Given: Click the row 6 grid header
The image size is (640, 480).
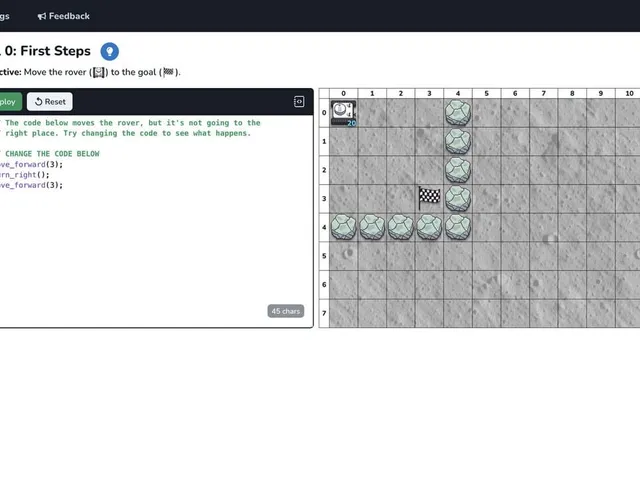Looking at the screenshot, I should coord(324,284).
